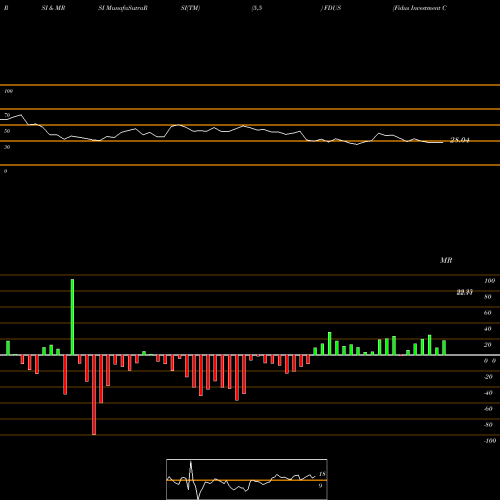Click the '40' label on the MR axis
This screenshot has height=500, width=500.
(x=488, y=329)
